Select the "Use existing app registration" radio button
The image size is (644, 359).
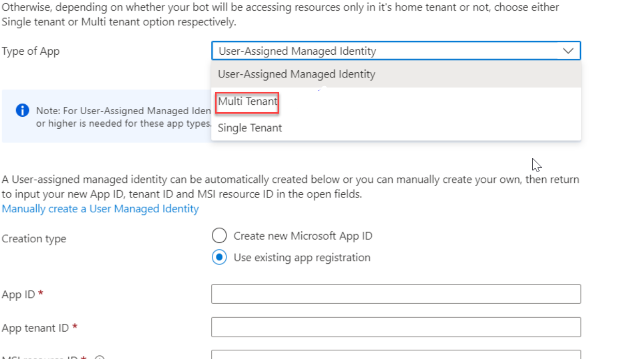tap(219, 257)
